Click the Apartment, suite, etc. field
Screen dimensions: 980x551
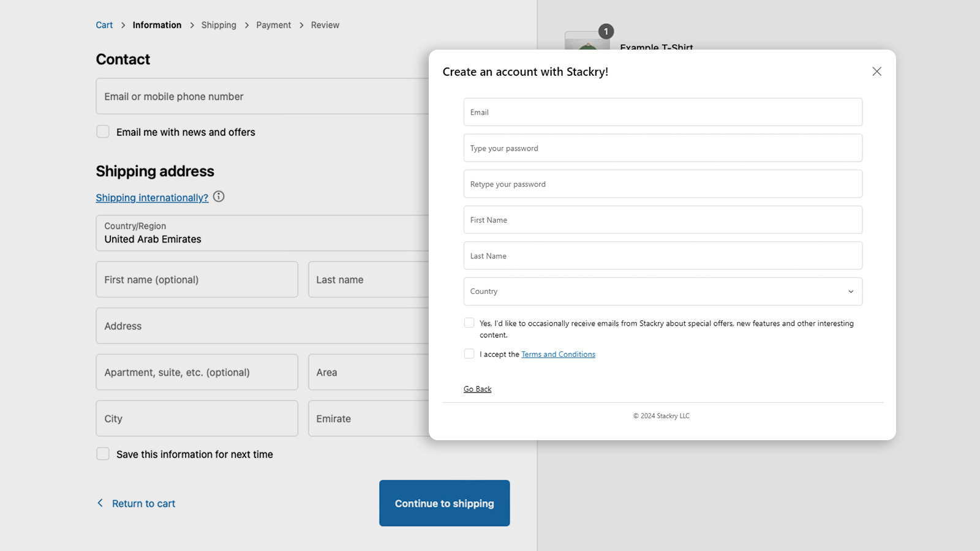coord(197,372)
